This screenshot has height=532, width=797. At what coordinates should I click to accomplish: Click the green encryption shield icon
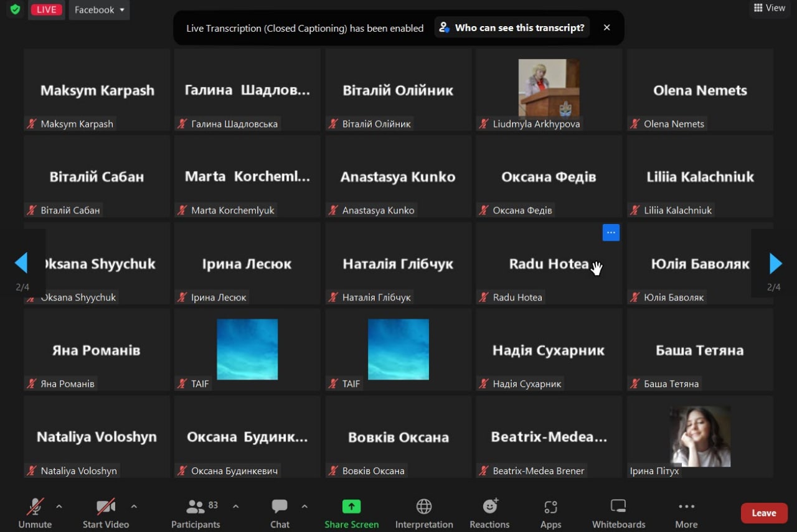click(x=15, y=9)
